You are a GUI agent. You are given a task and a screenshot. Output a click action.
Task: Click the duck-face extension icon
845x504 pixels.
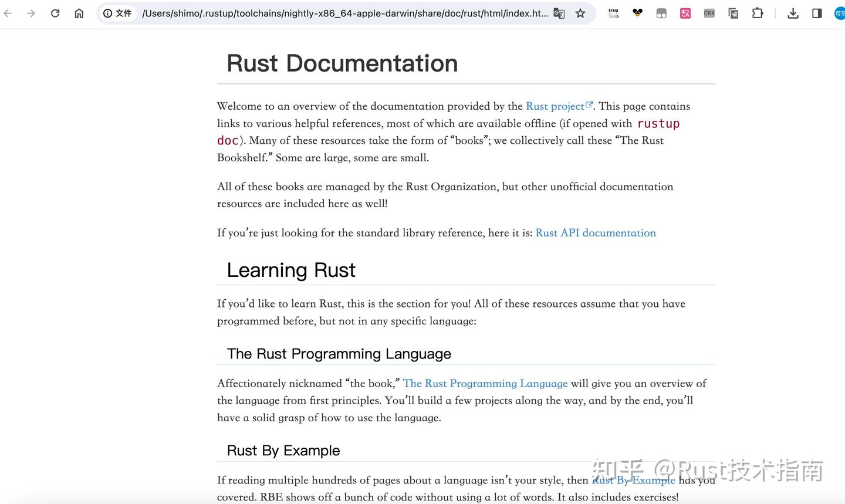tap(637, 13)
